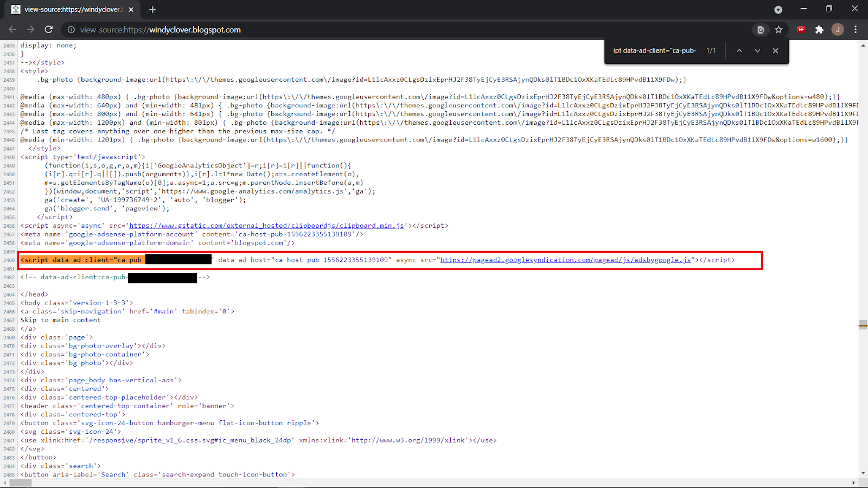Click the 'google-adsense-platform-domain' meta line

pos(157,243)
